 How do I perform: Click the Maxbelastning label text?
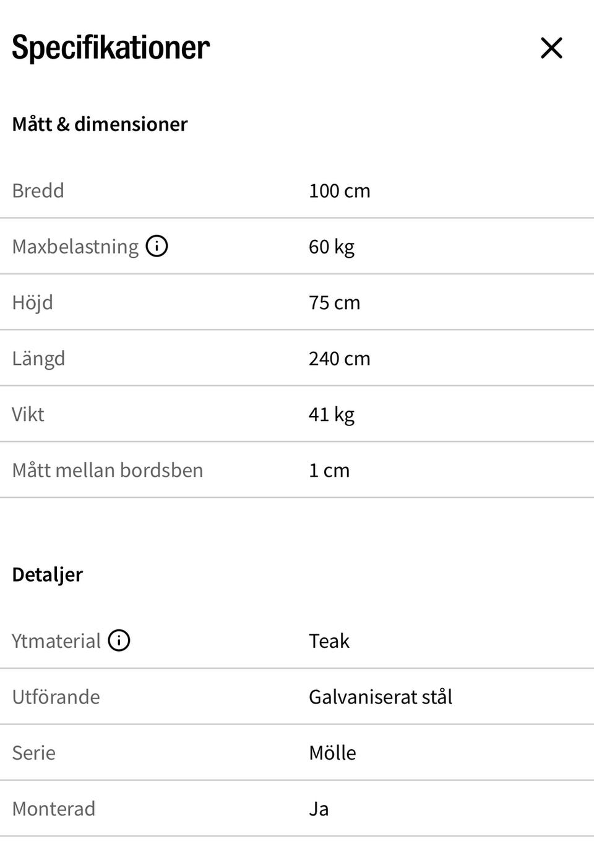[x=75, y=247]
